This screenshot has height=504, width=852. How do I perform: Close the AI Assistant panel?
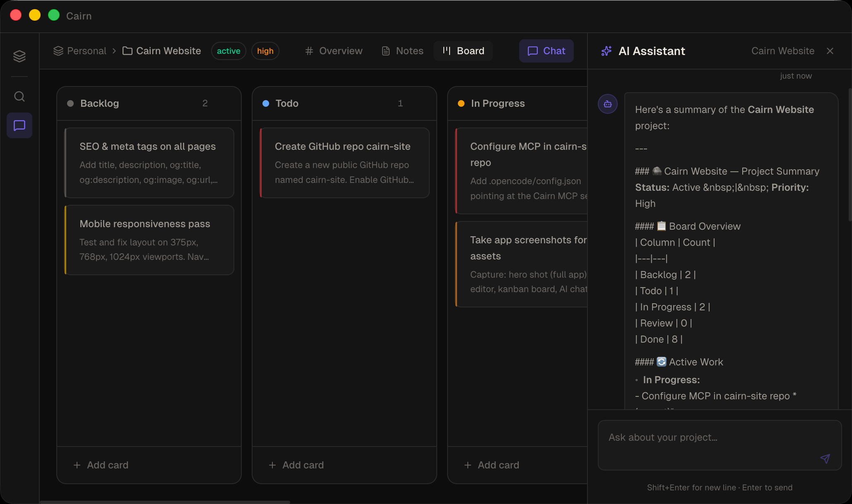830,51
